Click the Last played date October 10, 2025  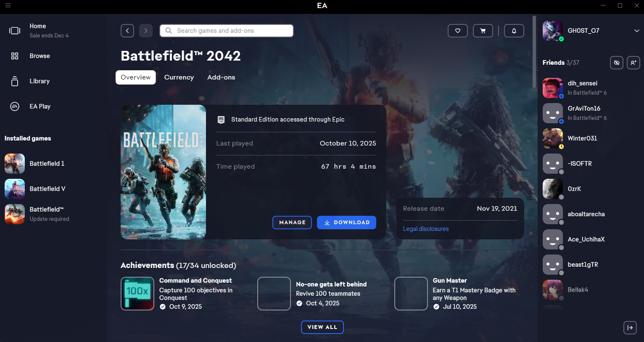coord(348,143)
